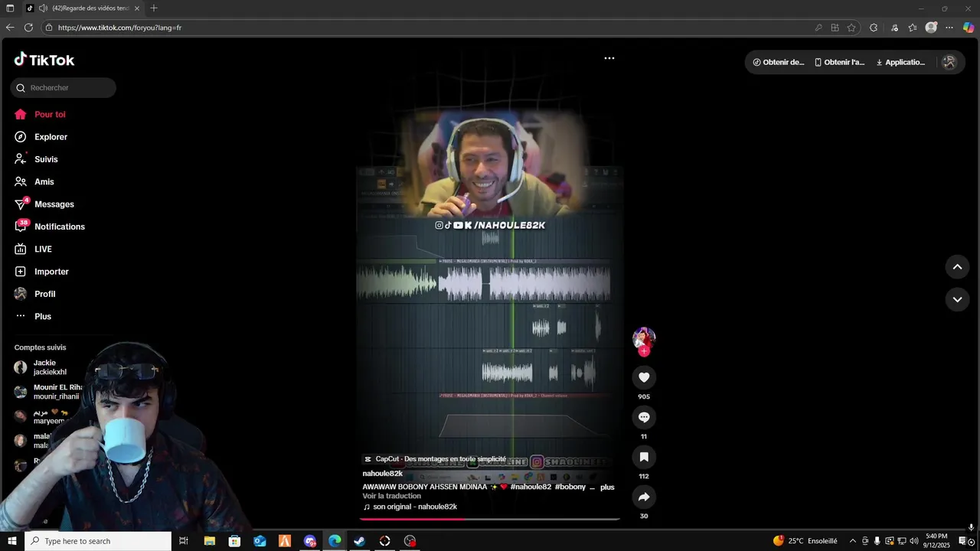Click the Applicatio... download button

point(900,63)
